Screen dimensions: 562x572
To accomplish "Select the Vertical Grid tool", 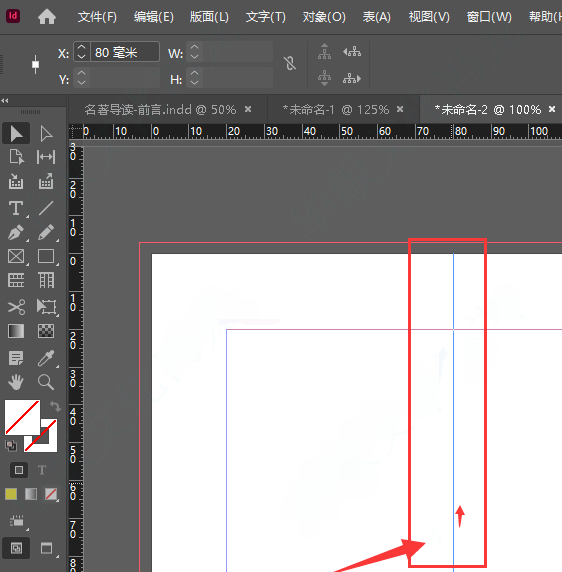I will coord(46,280).
